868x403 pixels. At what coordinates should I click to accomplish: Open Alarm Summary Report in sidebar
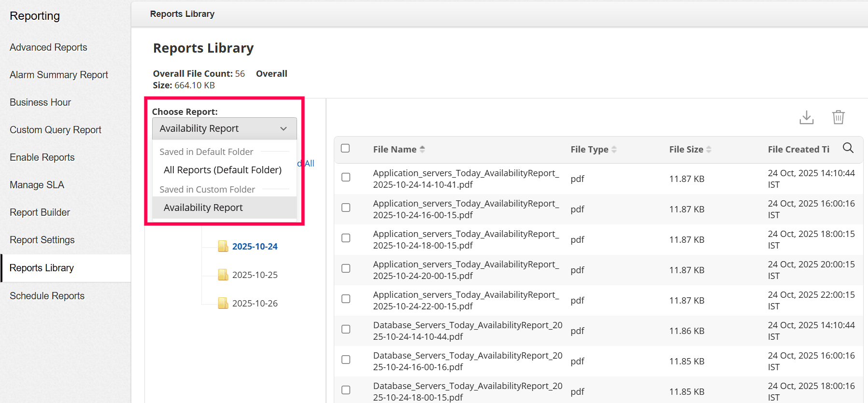(58, 75)
